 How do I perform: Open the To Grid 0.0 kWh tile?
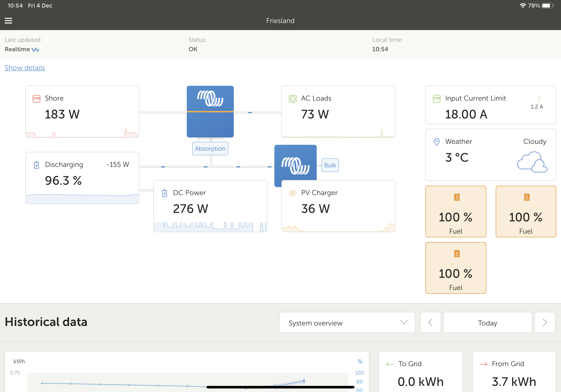[421, 372]
